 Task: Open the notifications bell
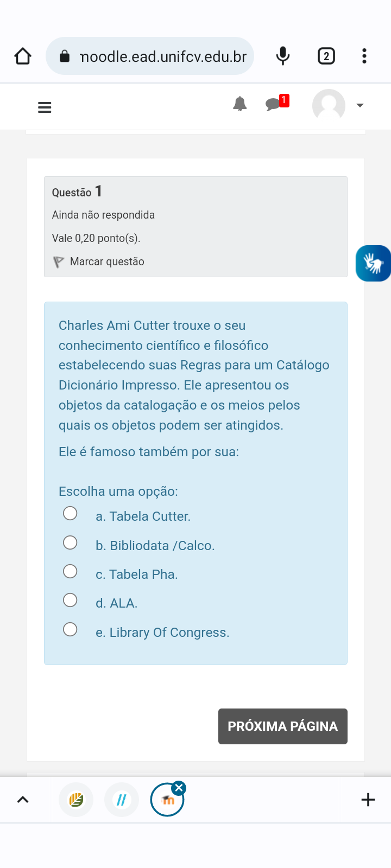239,104
